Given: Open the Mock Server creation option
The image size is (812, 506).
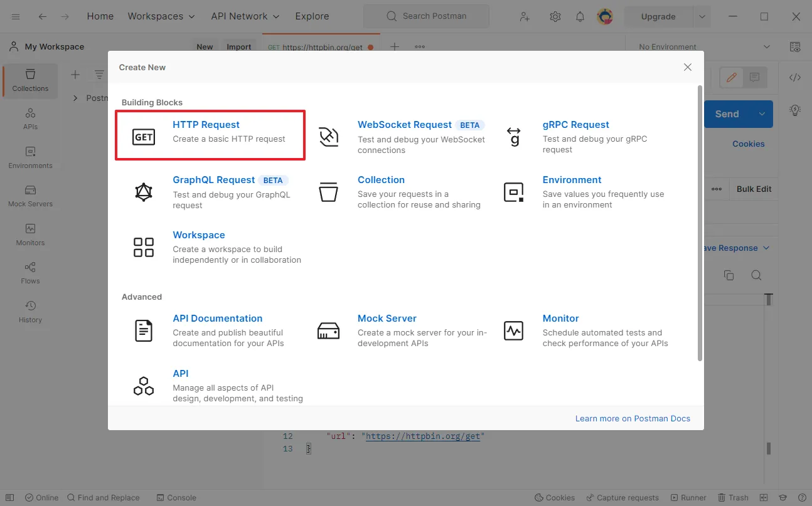Looking at the screenshot, I should [387, 319].
